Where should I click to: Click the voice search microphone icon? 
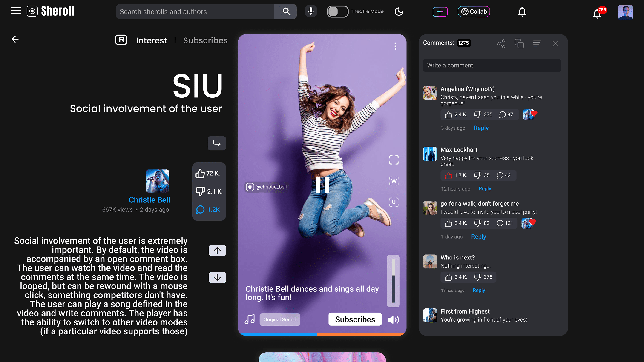tap(311, 11)
